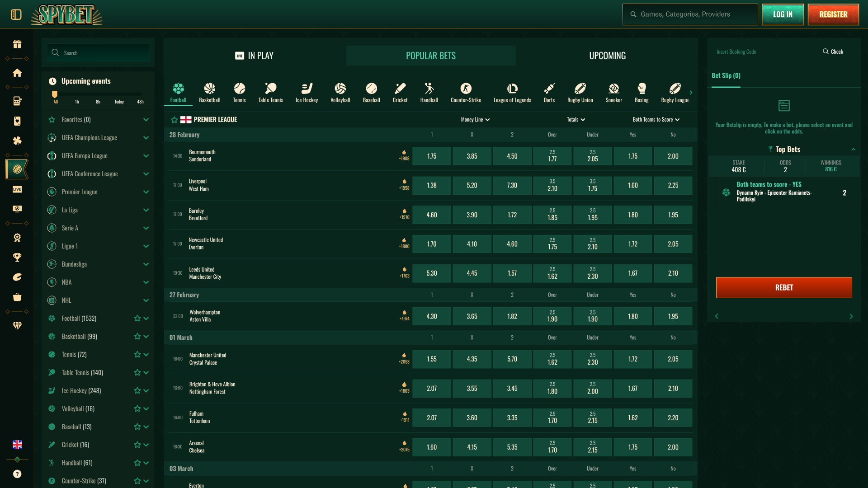The height and width of the screenshot is (488, 868).
Task: Select the Counter-Strike sport category
Action: [x=466, y=93]
